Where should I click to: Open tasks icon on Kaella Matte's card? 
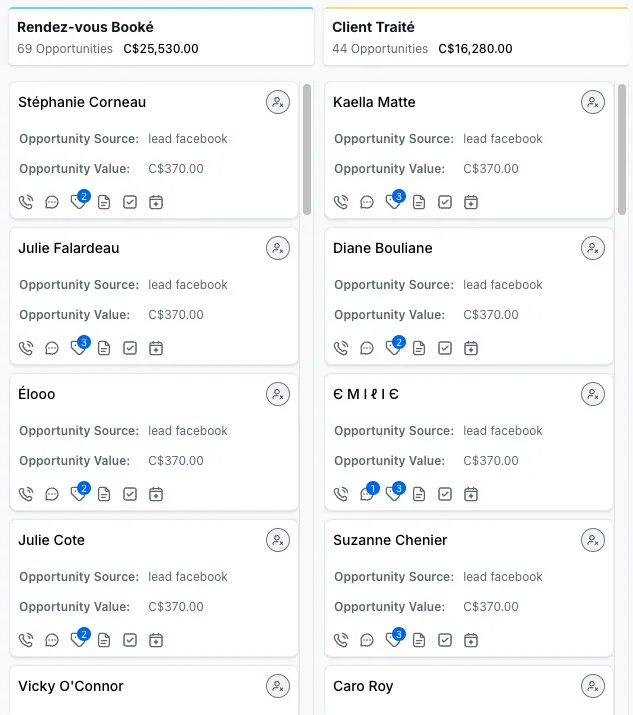[445, 202]
